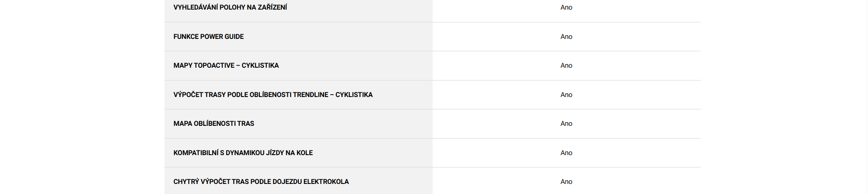Select the Ano value for Vyhledávání polohy
Screen dimensions: 868x194
coord(566,7)
